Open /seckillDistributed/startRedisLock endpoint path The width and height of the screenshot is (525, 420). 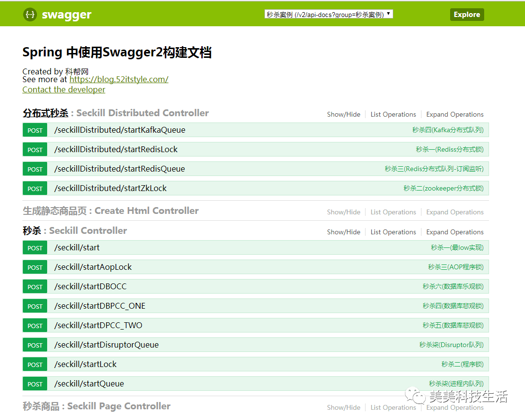(x=116, y=149)
